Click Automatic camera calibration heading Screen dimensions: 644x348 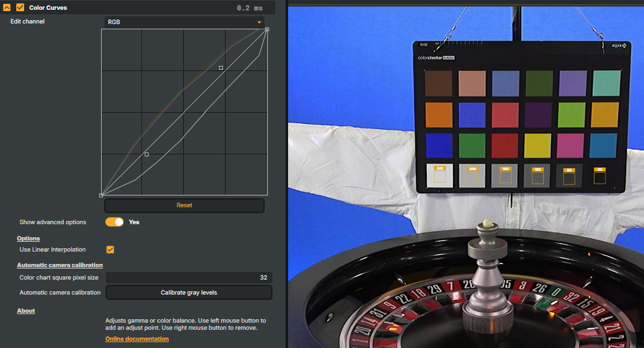[60, 265]
